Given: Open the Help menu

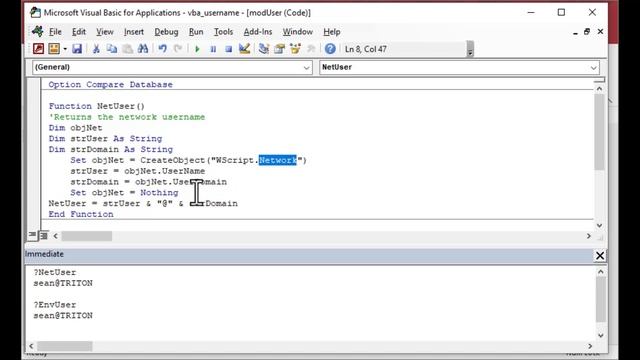Looking at the screenshot, I should click(x=331, y=32).
